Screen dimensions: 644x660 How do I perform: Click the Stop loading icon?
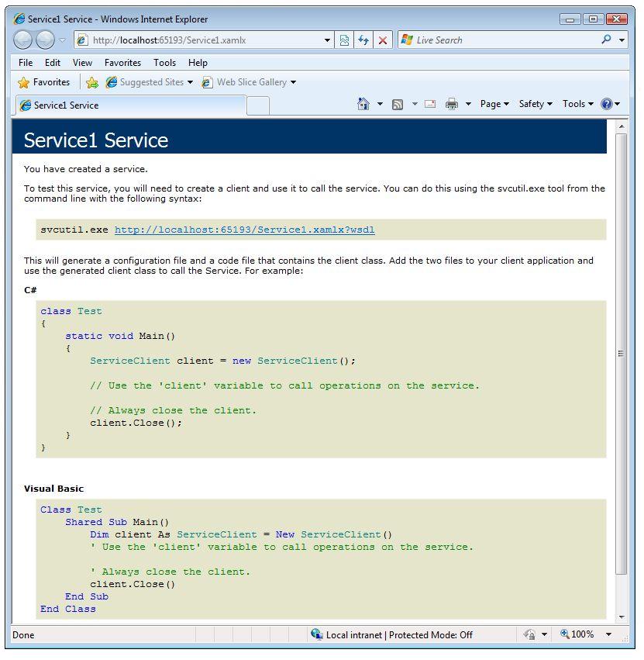[x=382, y=40]
